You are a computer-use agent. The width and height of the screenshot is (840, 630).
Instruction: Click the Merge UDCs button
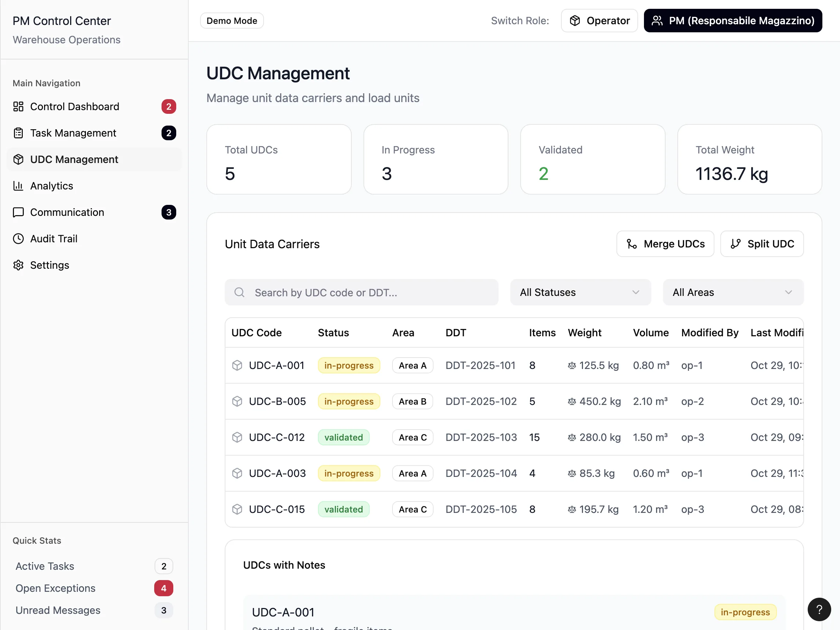(x=665, y=244)
